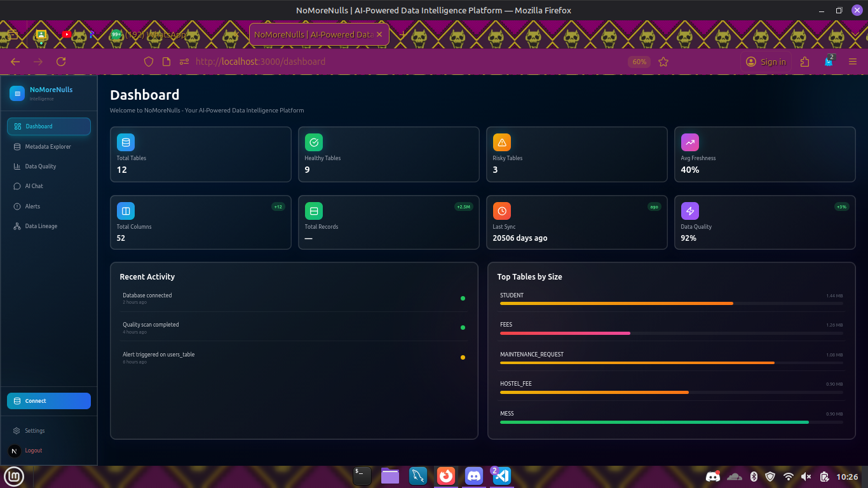868x488 pixels.
Task: Click the Data Quality lightning icon
Action: 689,211
